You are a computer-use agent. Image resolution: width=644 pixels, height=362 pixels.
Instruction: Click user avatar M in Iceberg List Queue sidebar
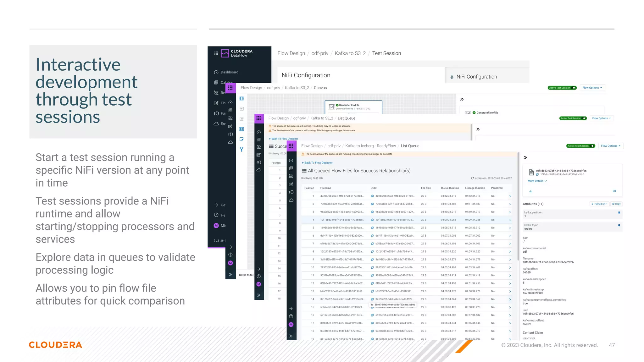291,325
